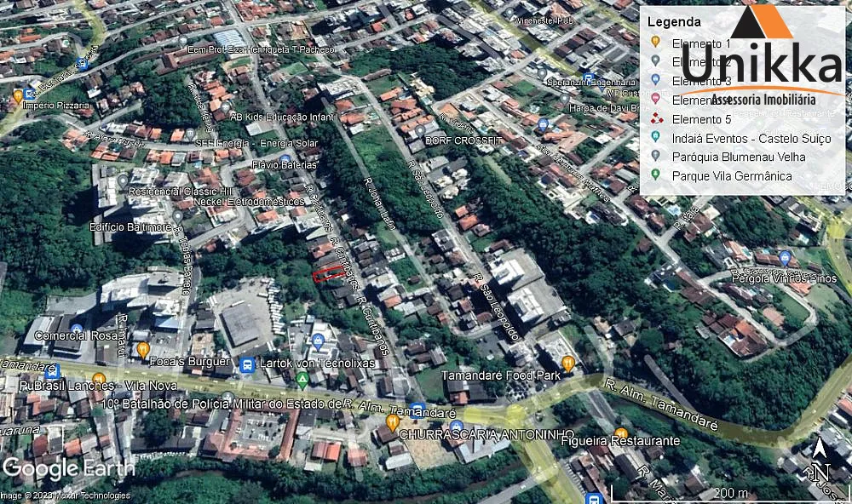Click the blue bus stop icon near Lartok von Tecnolixas
The width and height of the screenshot is (852, 504).
click(248, 364)
